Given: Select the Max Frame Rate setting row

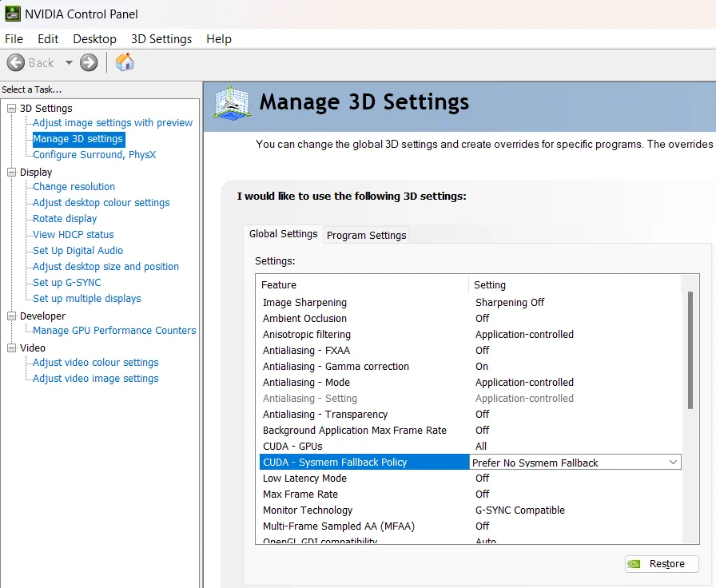Looking at the screenshot, I should point(300,495).
